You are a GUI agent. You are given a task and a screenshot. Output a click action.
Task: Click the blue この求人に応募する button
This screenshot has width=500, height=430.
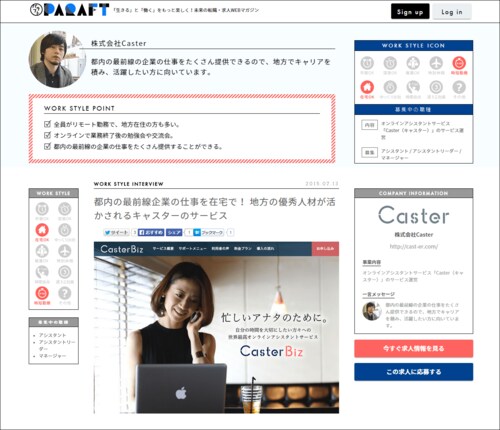click(x=413, y=372)
